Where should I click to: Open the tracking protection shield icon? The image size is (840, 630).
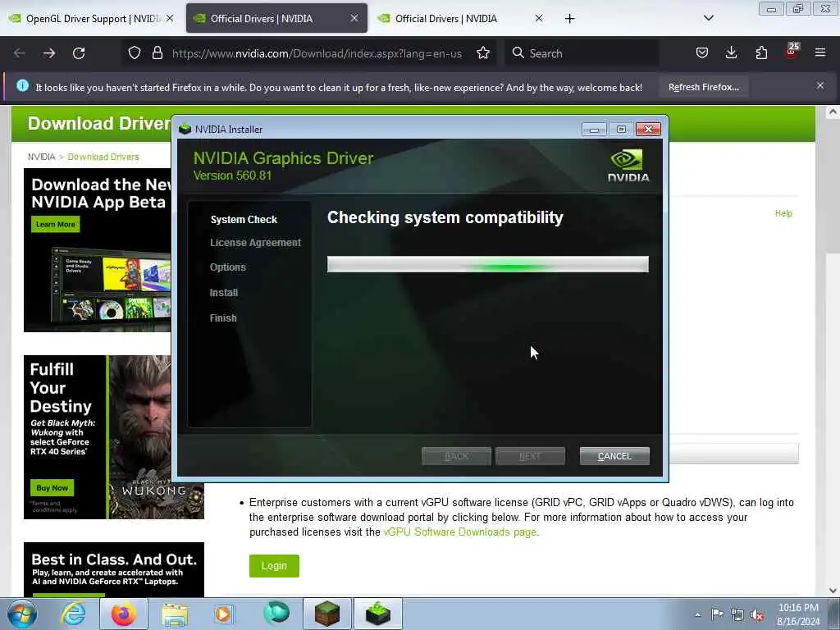135,53
